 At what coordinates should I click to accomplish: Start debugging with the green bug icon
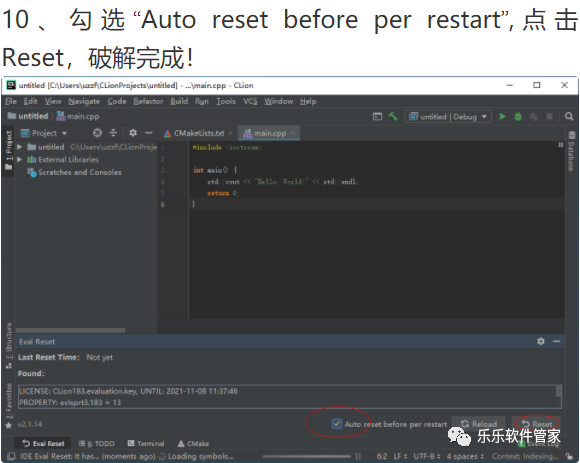518,116
